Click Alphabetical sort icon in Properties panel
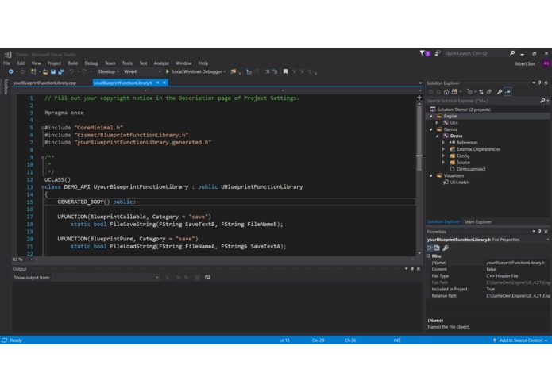 [437, 248]
